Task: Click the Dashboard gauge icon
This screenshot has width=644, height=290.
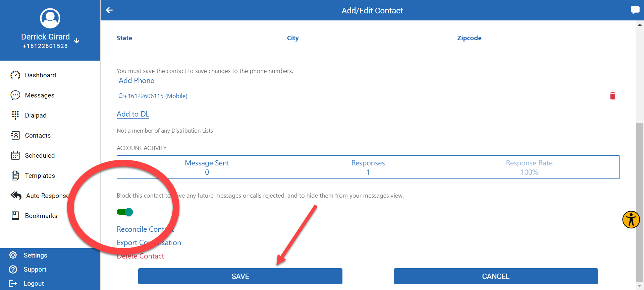Action: pos(15,75)
